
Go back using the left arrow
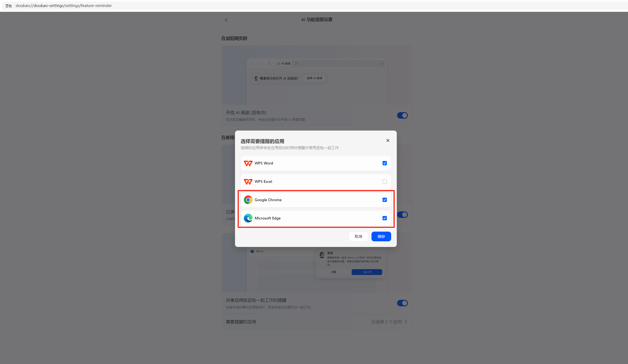tap(226, 20)
